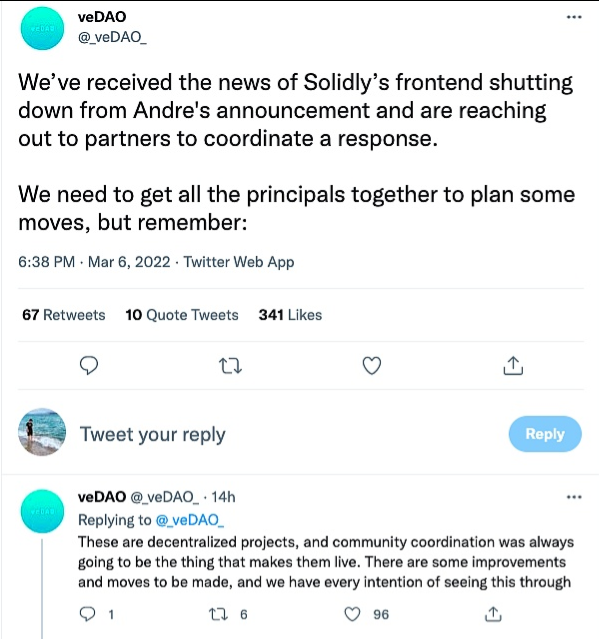Open the tweet timestamp 6:38 PM Mar 6, 2022

tap(94, 262)
